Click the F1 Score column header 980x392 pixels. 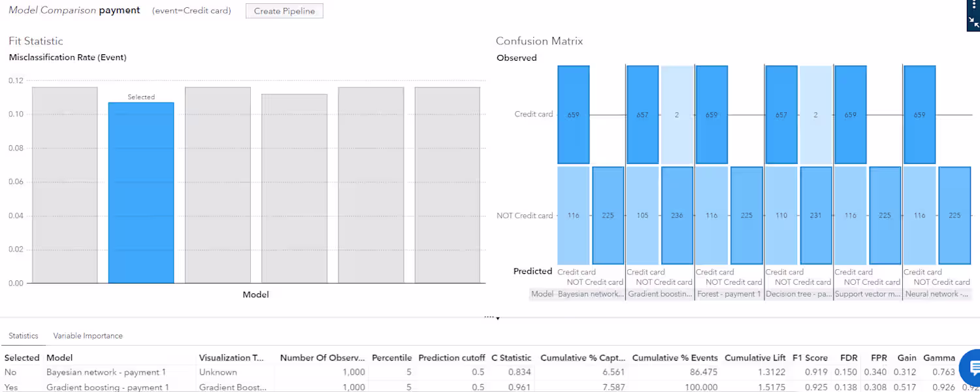pyautogui.click(x=809, y=358)
